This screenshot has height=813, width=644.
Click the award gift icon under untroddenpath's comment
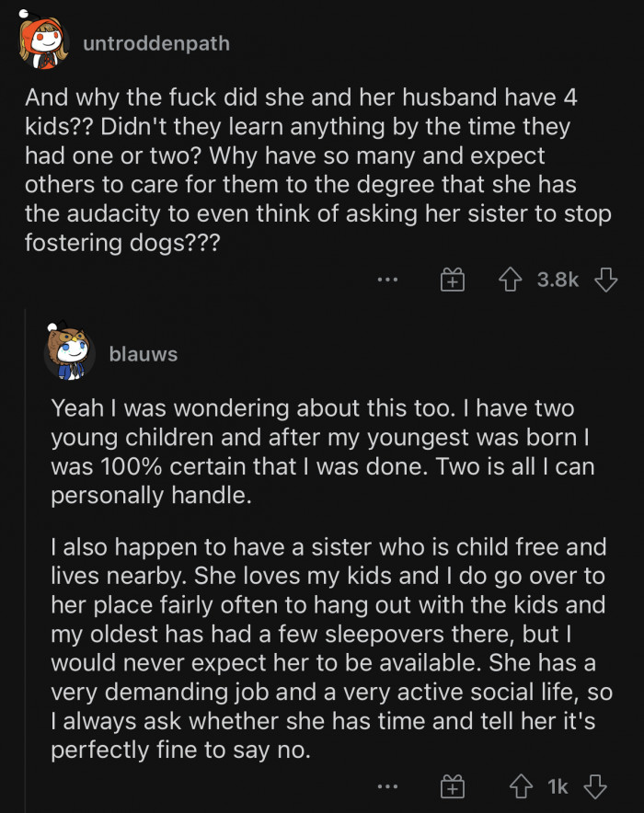click(x=452, y=279)
